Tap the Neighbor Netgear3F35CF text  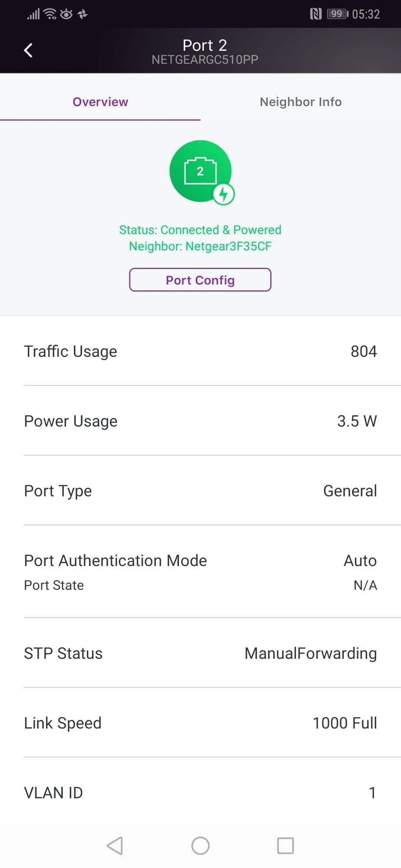point(200,247)
